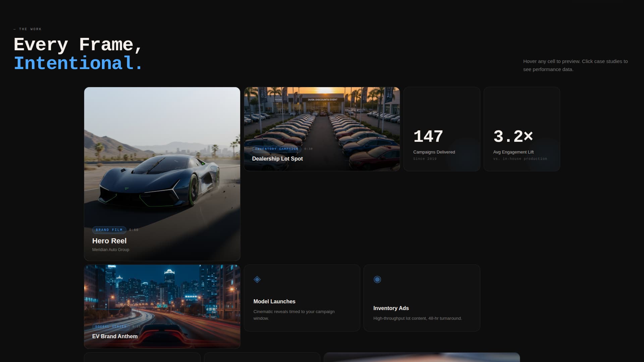Image resolution: width=644 pixels, height=362 pixels.
Task: Click the Meridian Auto Group client name
Action: [x=111, y=250]
